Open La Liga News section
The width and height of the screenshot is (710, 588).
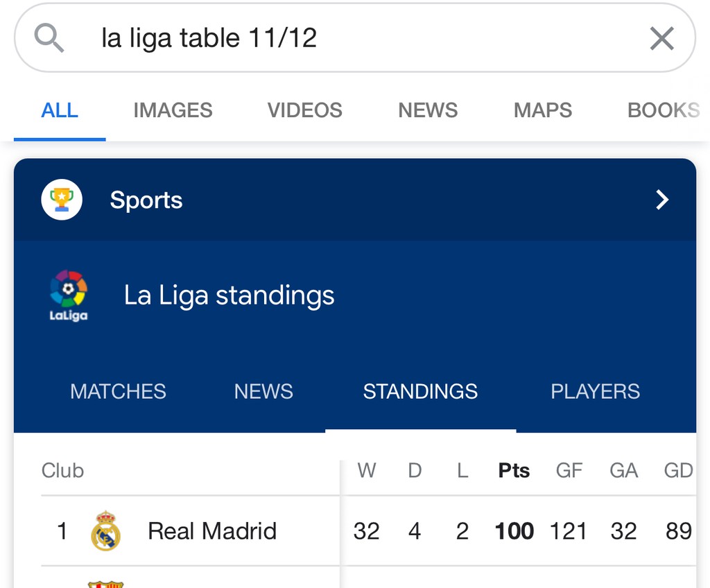(263, 391)
